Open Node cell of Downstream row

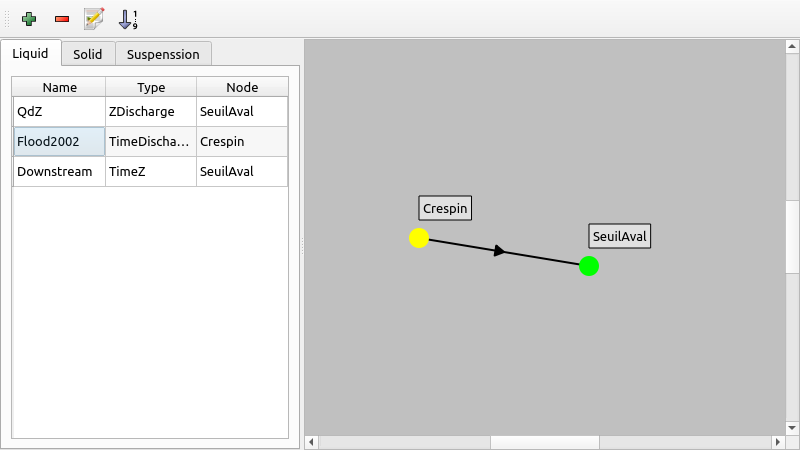[242, 171]
